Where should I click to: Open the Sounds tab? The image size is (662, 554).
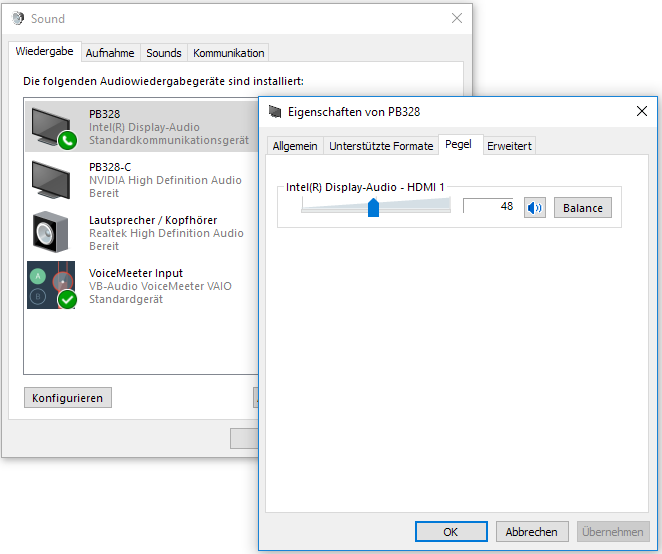(164, 53)
